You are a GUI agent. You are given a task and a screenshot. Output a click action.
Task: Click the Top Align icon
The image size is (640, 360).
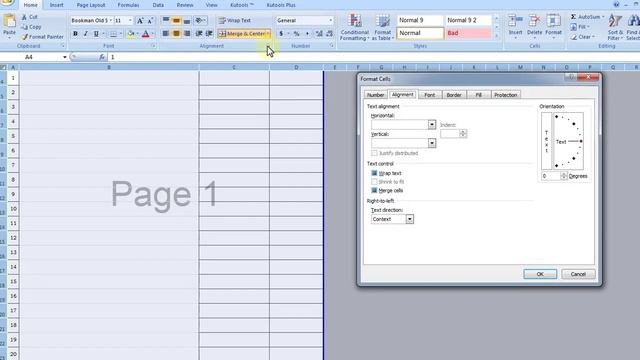pos(166,20)
